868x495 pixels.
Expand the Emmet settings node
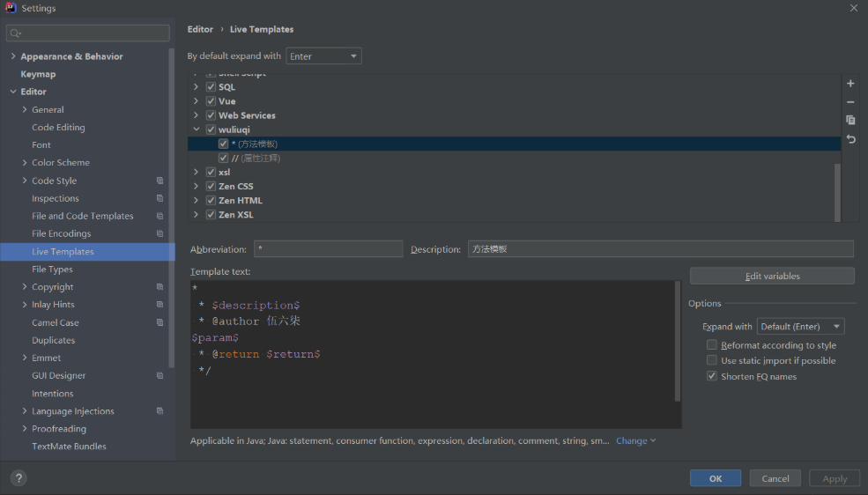pos(25,358)
